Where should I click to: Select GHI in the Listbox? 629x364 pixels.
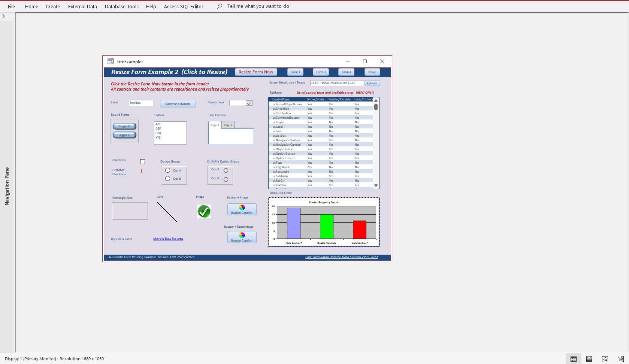(x=158, y=133)
